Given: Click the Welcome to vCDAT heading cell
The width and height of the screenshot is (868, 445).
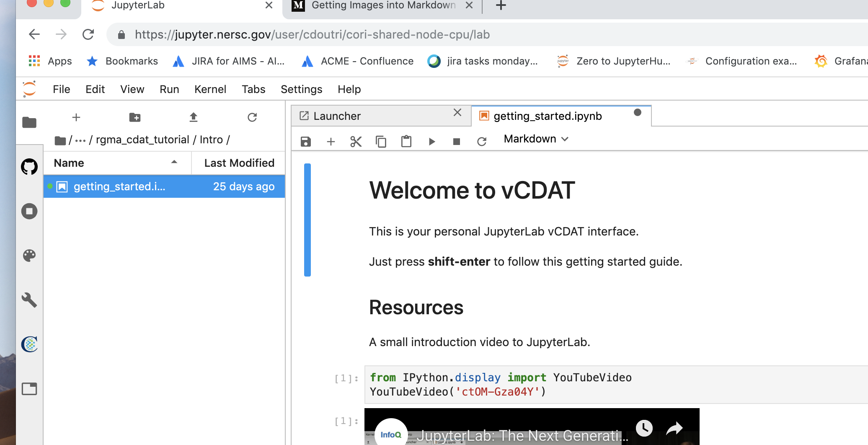Looking at the screenshot, I should tap(472, 191).
